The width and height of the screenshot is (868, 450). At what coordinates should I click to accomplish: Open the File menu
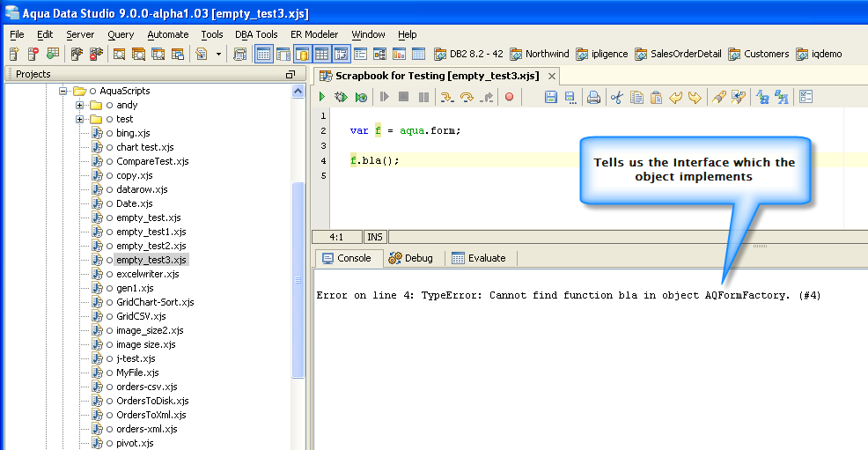point(17,34)
